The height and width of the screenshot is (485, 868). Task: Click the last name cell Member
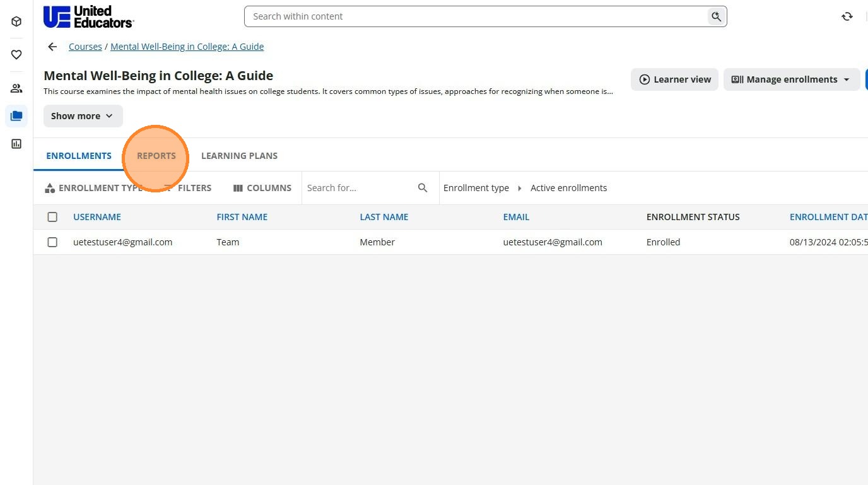(377, 242)
